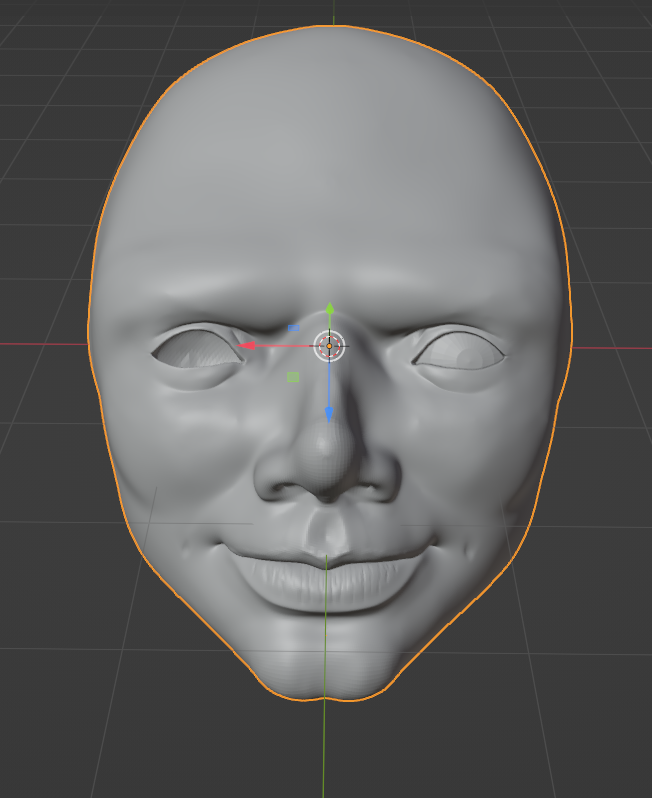This screenshot has height=798, width=652.
Task: Grab the blue Z-axis gizmo arrow
Action: click(x=329, y=414)
